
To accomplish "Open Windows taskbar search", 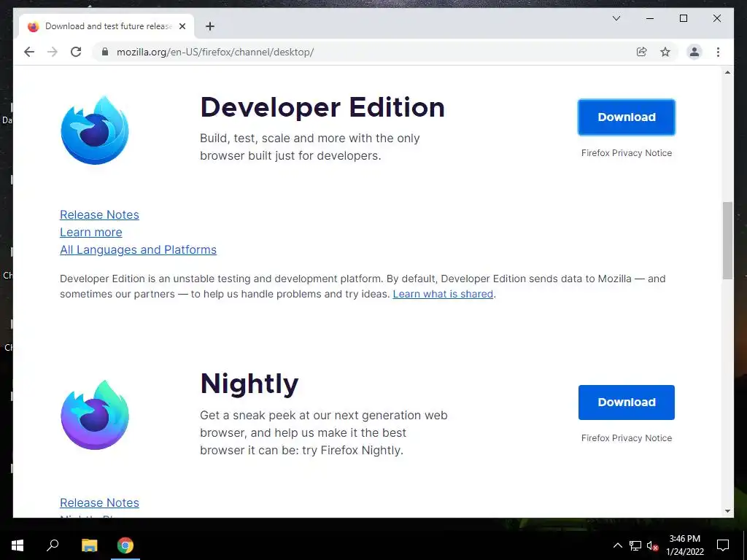I will 53,545.
